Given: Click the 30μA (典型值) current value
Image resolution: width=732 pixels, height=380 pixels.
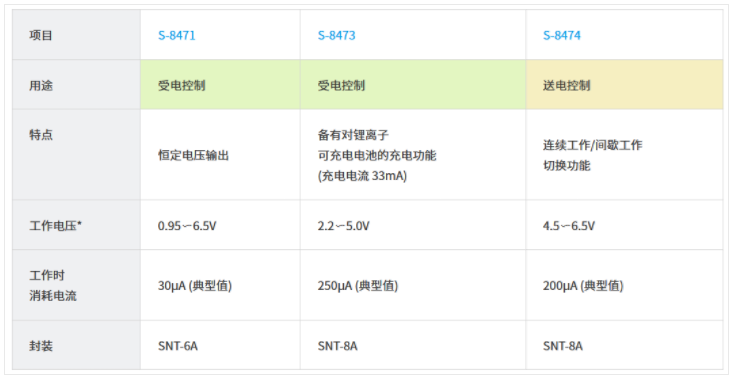Looking at the screenshot, I should (195, 286).
